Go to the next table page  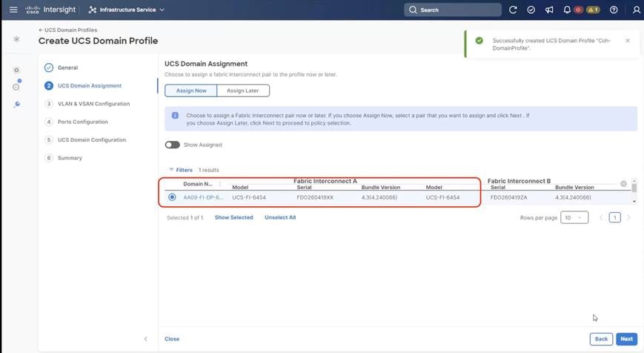pyautogui.click(x=628, y=217)
